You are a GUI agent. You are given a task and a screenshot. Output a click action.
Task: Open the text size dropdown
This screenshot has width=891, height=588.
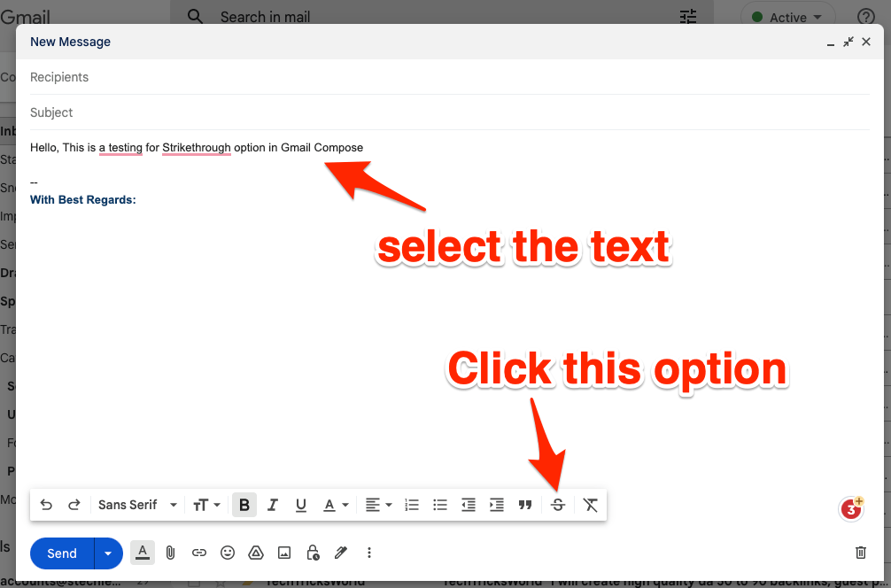coord(206,505)
